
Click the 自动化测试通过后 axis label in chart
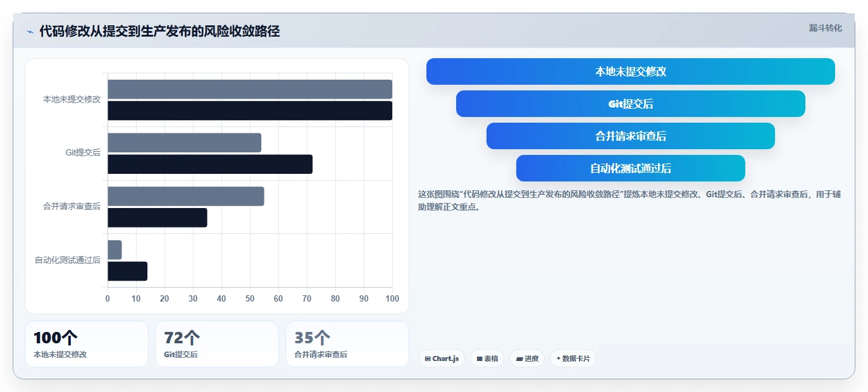click(68, 260)
